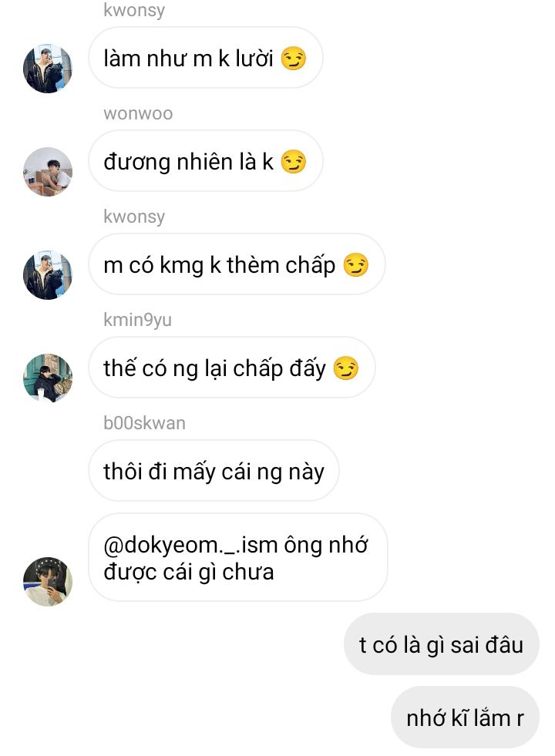Select the "thế có ng lại chấp đấy" bubble
This screenshot has width=555, height=756.
[231, 368]
